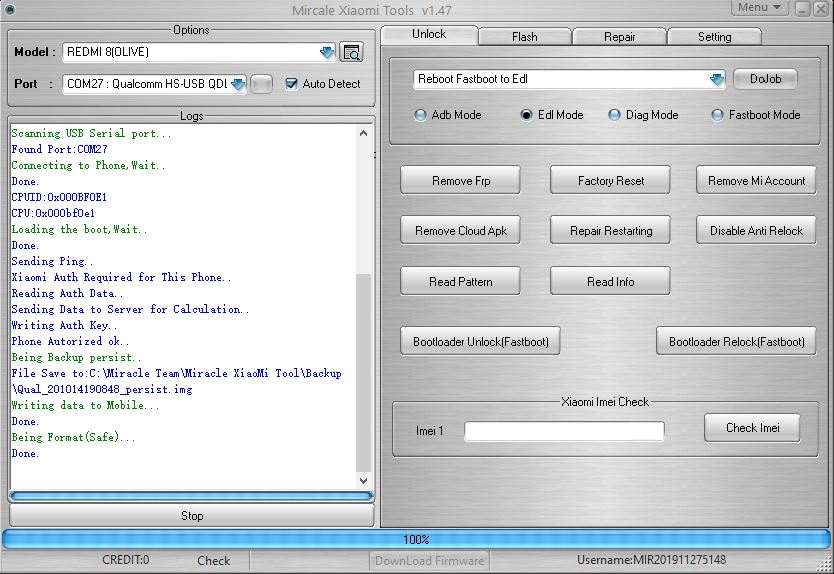The width and height of the screenshot is (834, 574).
Task: Open the Menu dropdown in title bar
Action: (x=759, y=7)
